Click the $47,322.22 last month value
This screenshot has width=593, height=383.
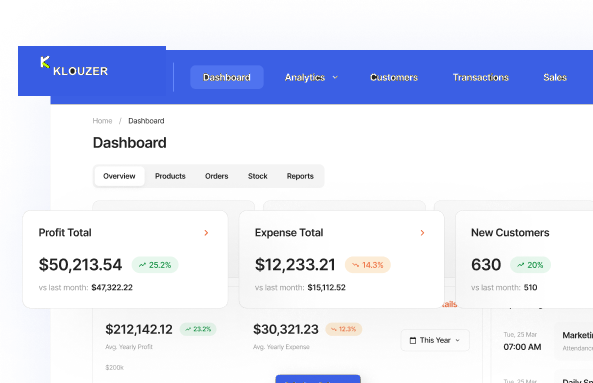tap(112, 288)
